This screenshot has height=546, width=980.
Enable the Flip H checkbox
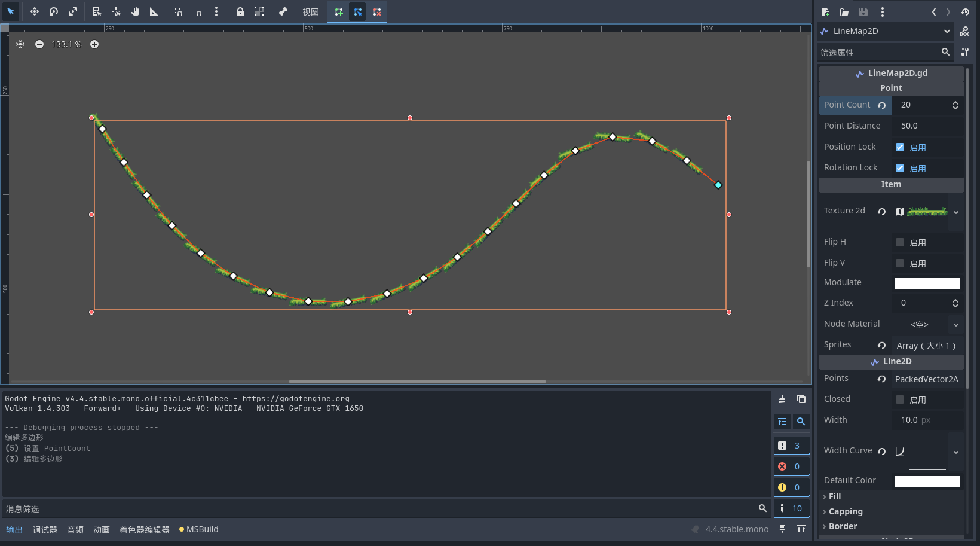pyautogui.click(x=900, y=242)
